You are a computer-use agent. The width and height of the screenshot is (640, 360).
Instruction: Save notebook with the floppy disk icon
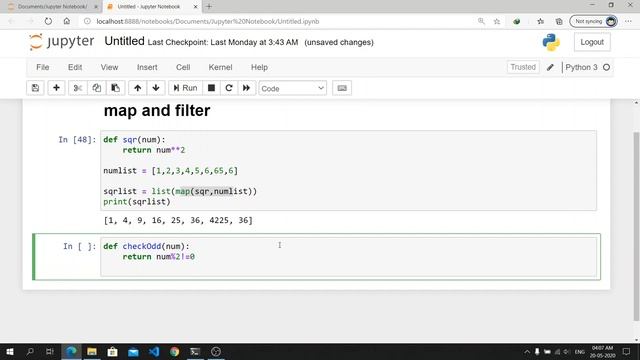(35, 88)
